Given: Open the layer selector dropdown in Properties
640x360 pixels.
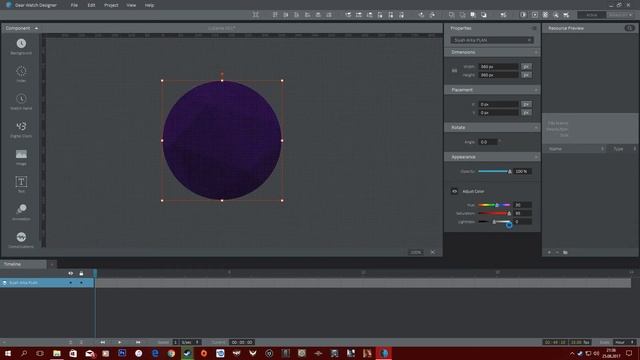Looking at the screenshot, I should point(492,40).
